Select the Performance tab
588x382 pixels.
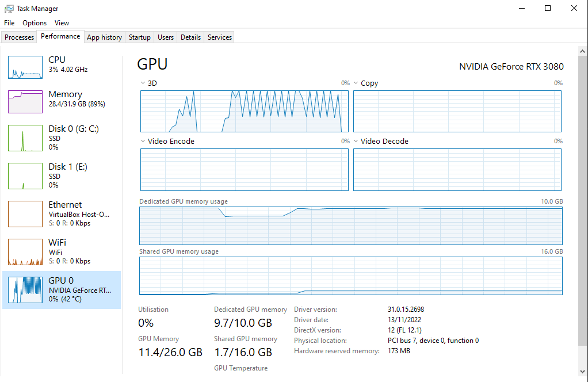click(60, 36)
